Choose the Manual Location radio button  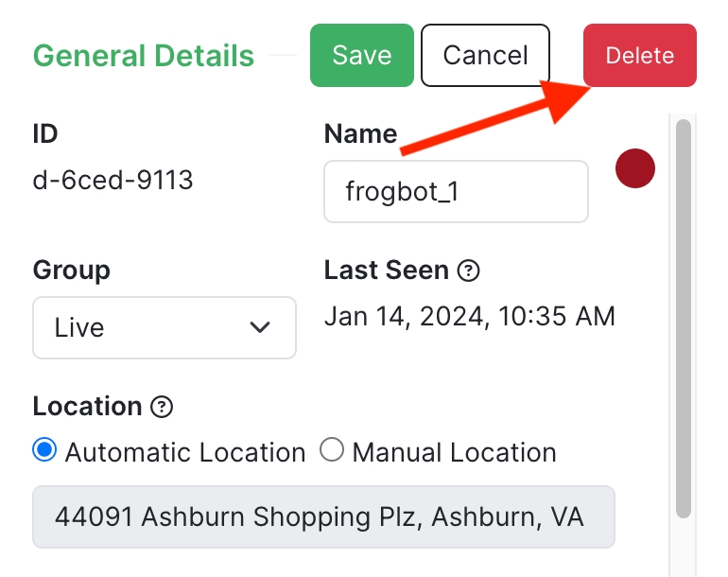click(x=332, y=451)
